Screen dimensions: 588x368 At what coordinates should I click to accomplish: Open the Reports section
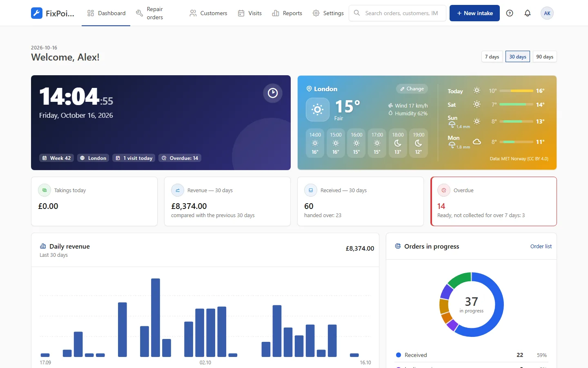coord(287,13)
